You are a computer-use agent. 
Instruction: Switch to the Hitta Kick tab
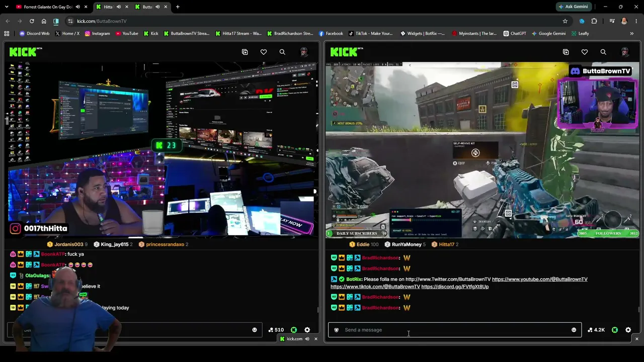pos(111,7)
